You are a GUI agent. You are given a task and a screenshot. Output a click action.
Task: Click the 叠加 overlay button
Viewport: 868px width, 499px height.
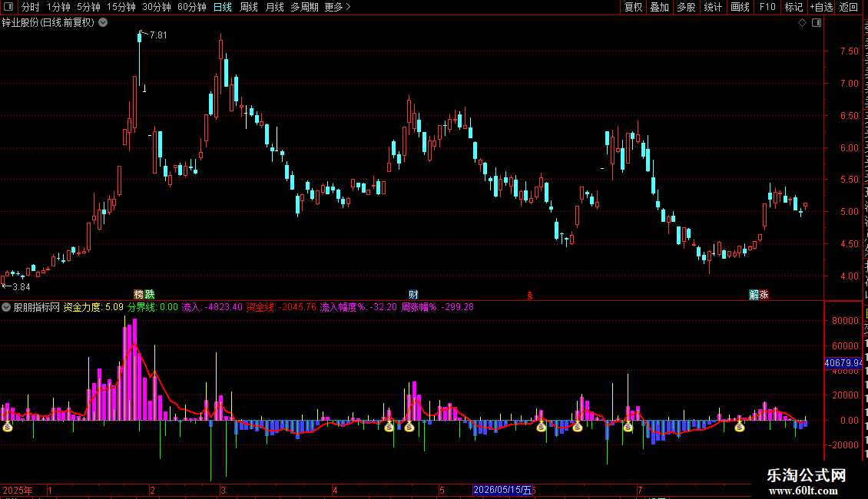click(x=659, y=7)
